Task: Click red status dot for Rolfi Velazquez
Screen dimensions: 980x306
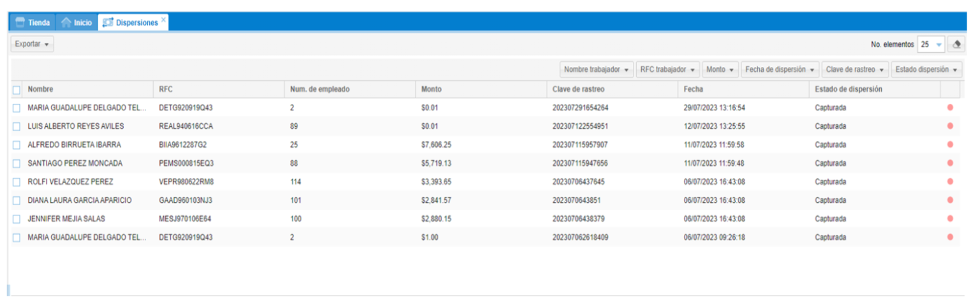Action: coord(950,182)
